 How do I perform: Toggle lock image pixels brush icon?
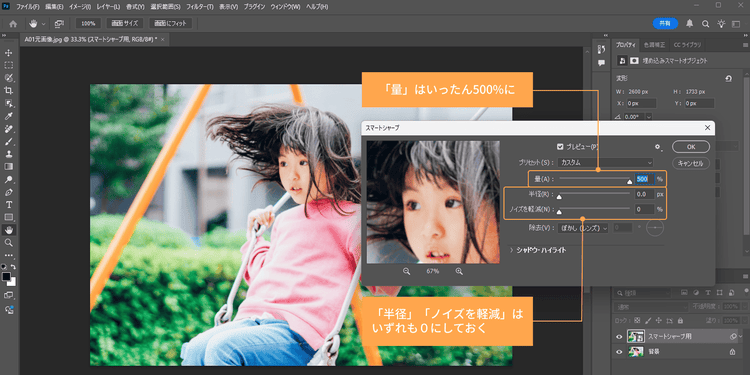[648, 320]
